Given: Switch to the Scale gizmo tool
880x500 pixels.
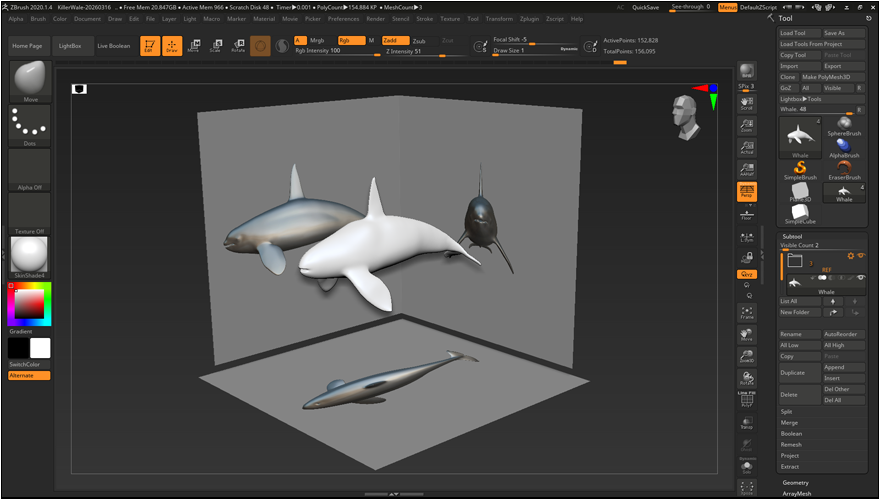Looking at the screenshot, I should [x=215, y=46].
